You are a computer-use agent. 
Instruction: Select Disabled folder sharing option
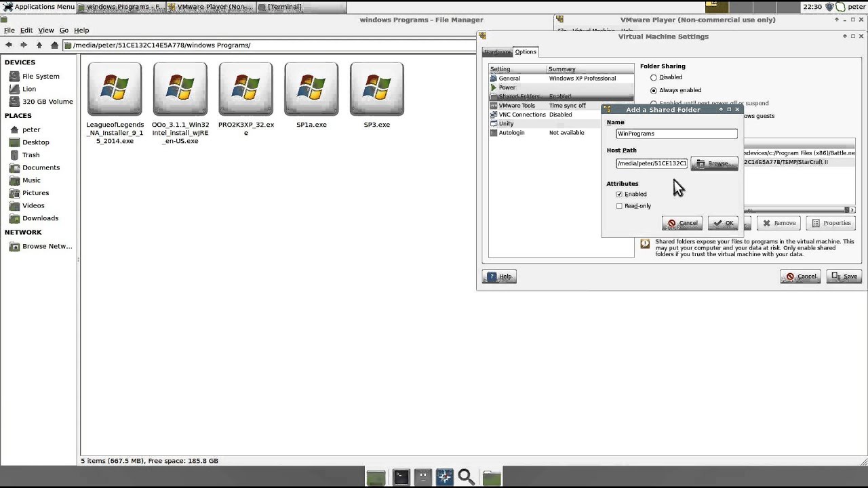click(x=654, y=77)
